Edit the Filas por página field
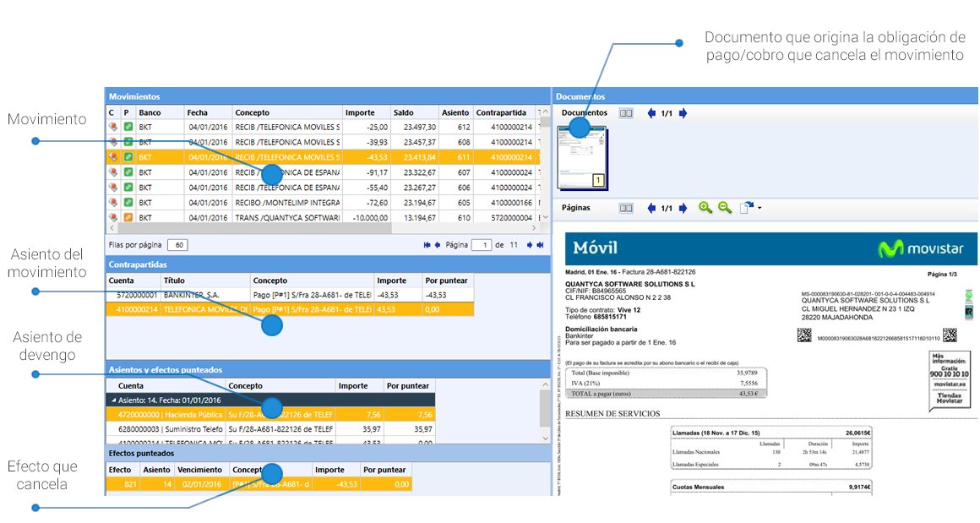Viewport: 980px width, 523px height. (178, 245)
